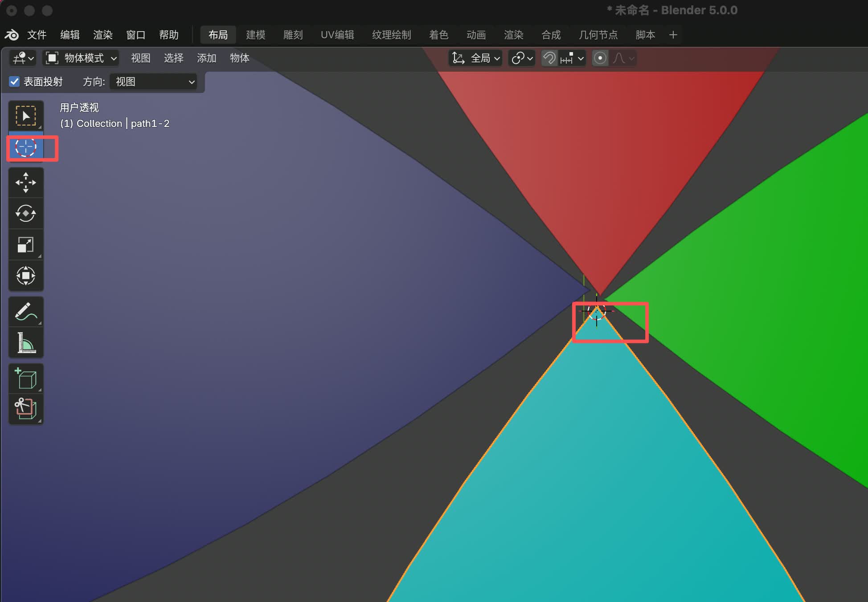The image size is (868, 602).
Task: Select the Measure ruler tool
Action: pos(26,343)
